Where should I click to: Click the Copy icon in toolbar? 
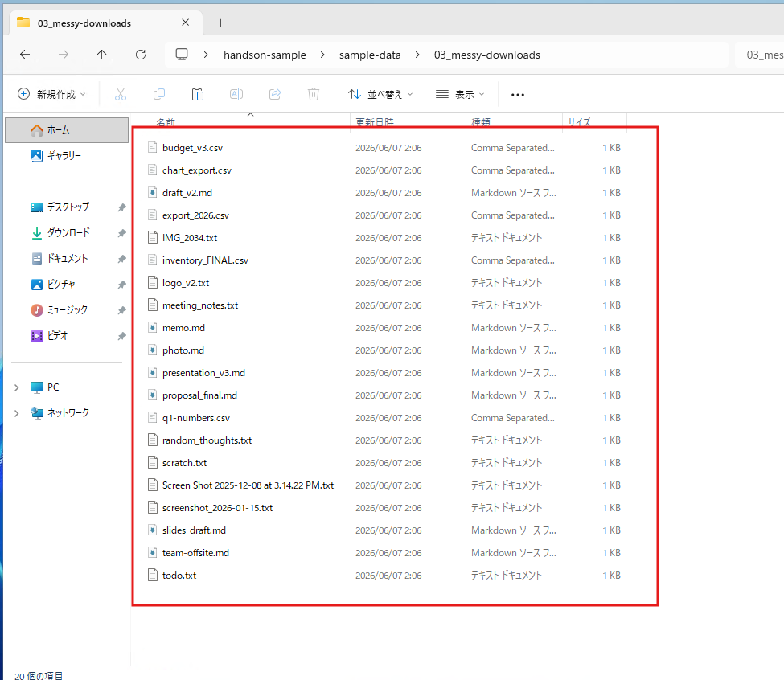[x=159, y=94]
